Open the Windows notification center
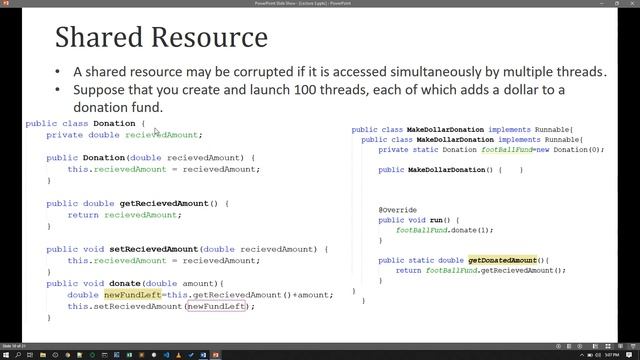This screenshot has width=640, height=360. point(629,355)
